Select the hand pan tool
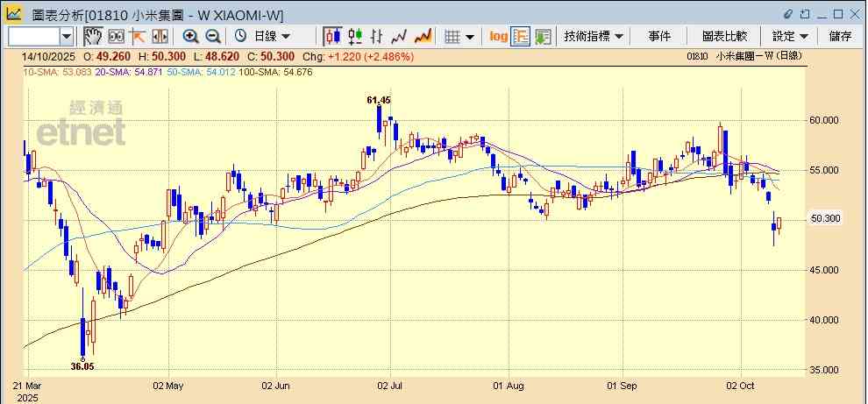The image size is (868, 404). point(93,36)
